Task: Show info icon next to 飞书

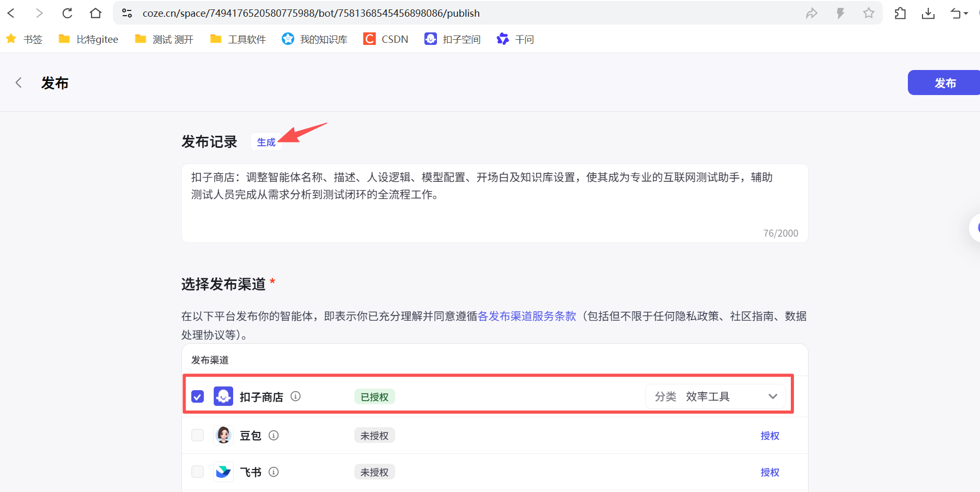Action: 274,472
